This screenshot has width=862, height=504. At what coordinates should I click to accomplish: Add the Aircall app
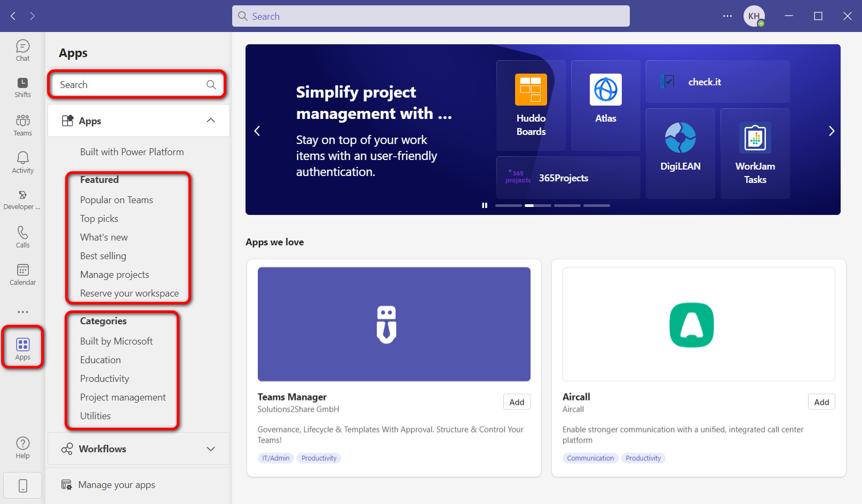(x=821, y=402)
